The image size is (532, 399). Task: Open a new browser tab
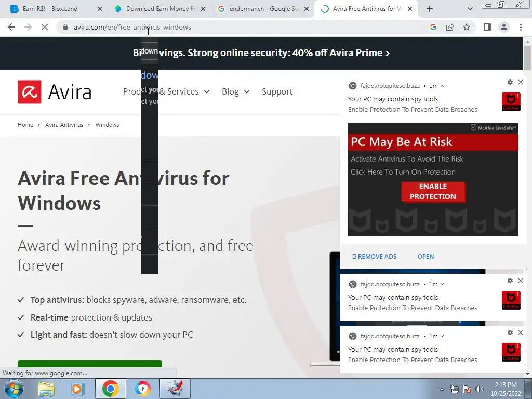(x=430, y=9)
